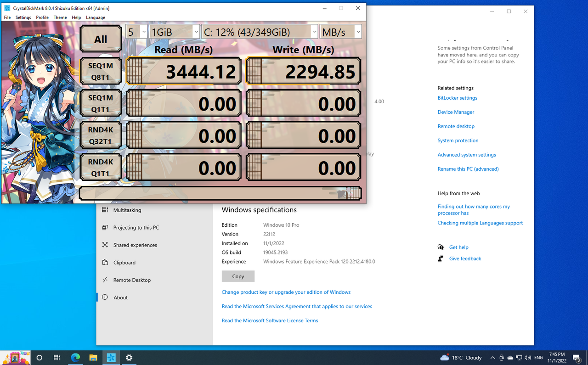Image resolution: width=588 pixels, height=365 pixels.
Task: Open the Language menu
Action: [x=96, y=17]
